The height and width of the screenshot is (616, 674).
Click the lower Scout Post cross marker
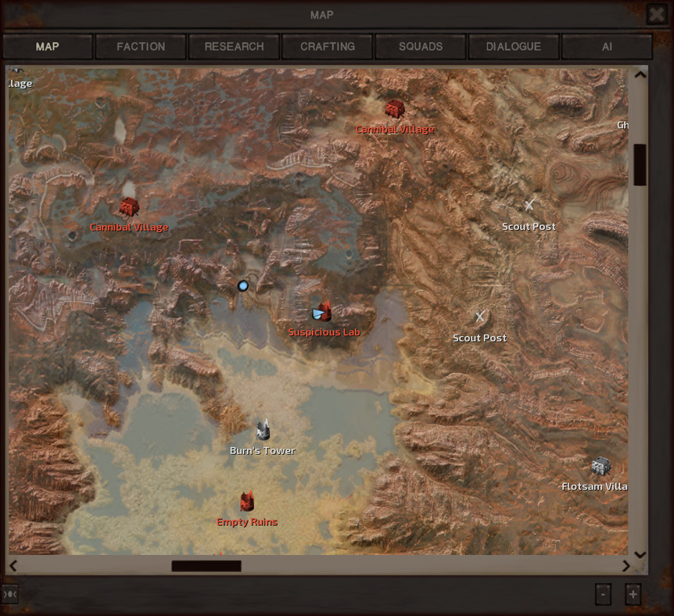(x=480, y=317)
